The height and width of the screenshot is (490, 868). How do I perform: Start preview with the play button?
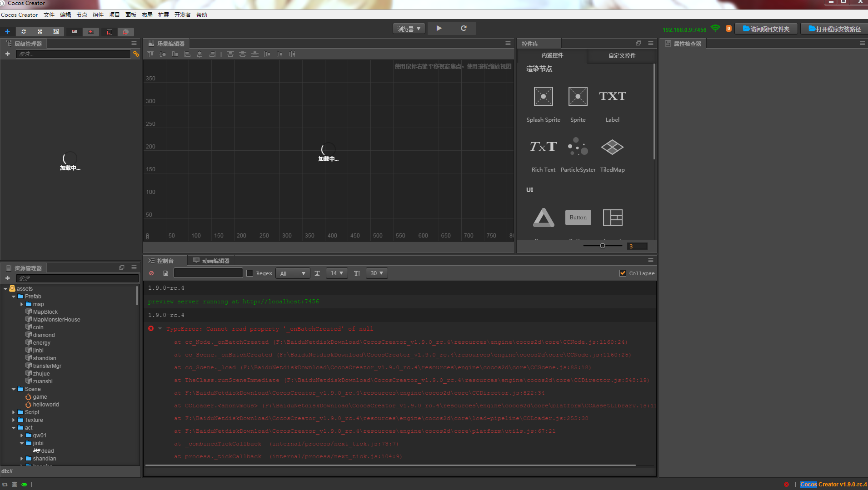439,28
